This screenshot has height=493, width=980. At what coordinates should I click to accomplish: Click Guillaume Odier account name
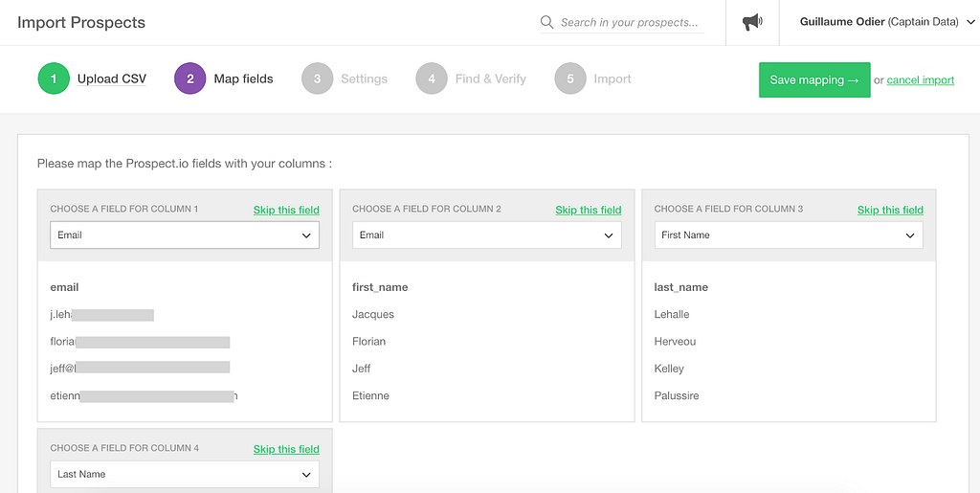842,22
